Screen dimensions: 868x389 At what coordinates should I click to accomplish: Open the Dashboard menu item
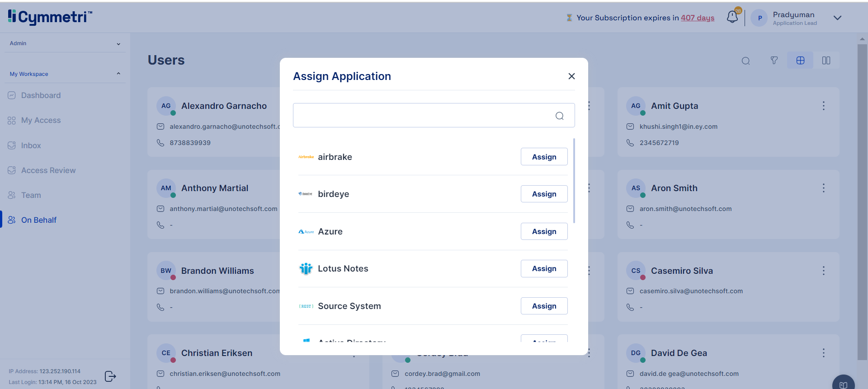[41, 95]
